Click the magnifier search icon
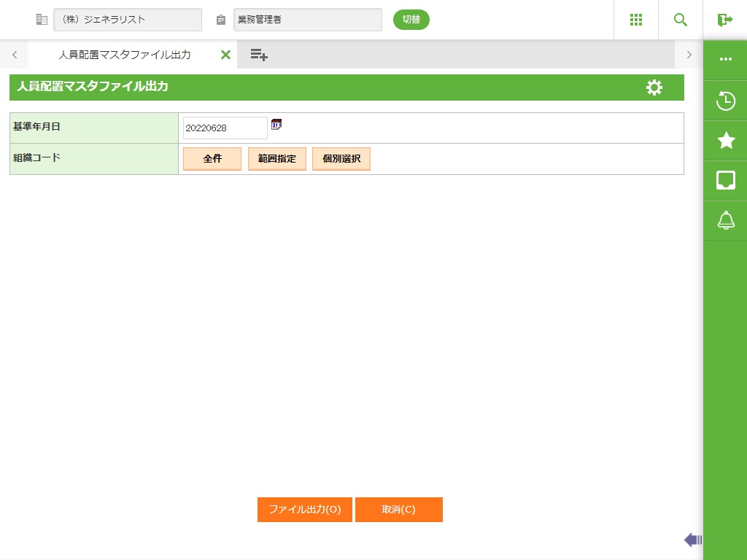 (x=681, y=20)
